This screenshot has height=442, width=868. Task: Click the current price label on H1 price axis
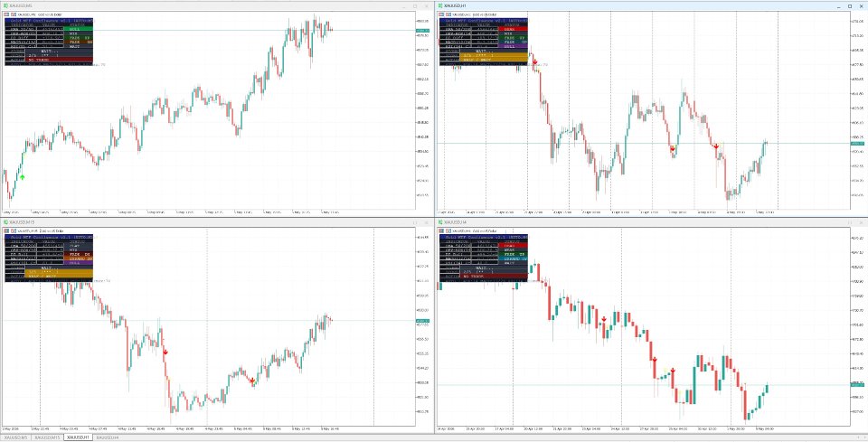tap(857, 144)
